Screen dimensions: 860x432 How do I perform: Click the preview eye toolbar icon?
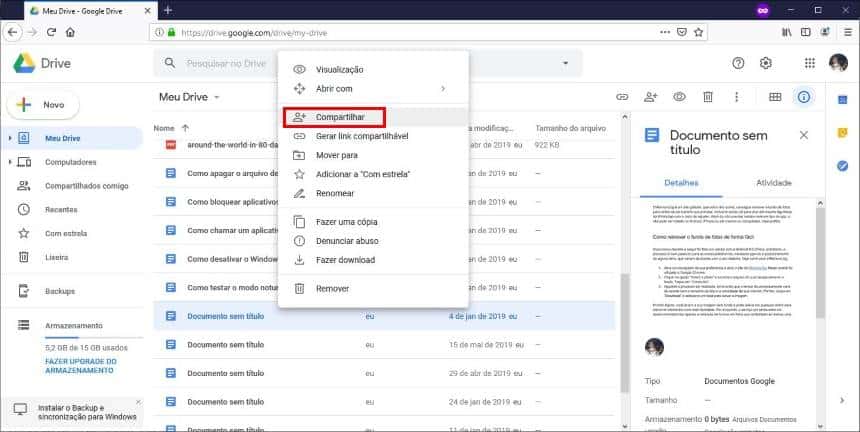[x=680, y=97]
